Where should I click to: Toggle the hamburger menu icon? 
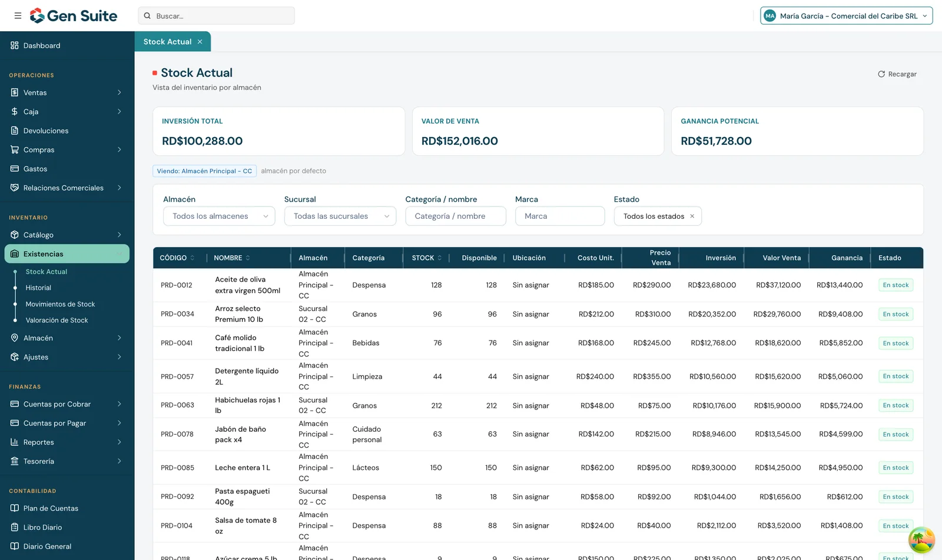[x=18, y=16]
